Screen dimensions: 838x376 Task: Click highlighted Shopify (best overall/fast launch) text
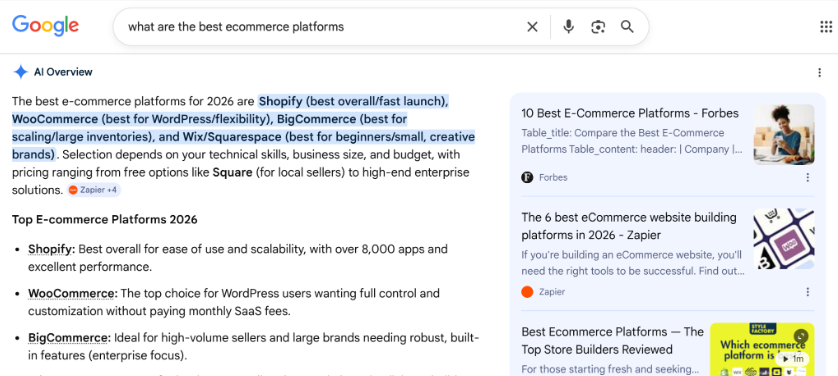point(353,101)
